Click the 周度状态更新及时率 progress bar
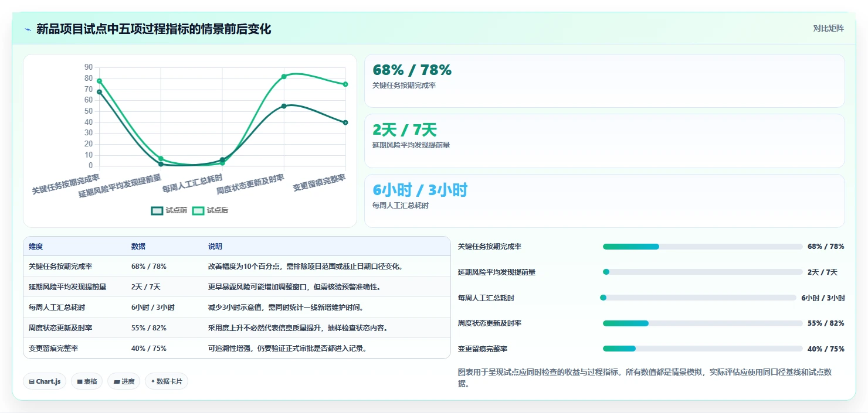 [703, 323]
